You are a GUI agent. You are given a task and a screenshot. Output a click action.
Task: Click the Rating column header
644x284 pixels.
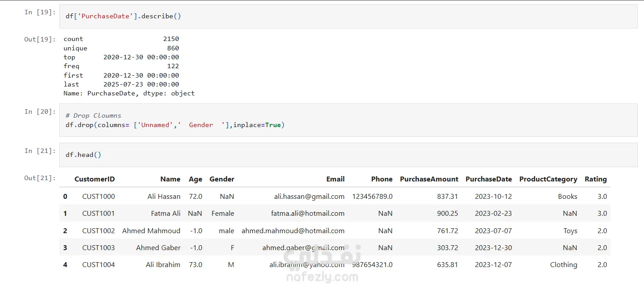point(596,179)
